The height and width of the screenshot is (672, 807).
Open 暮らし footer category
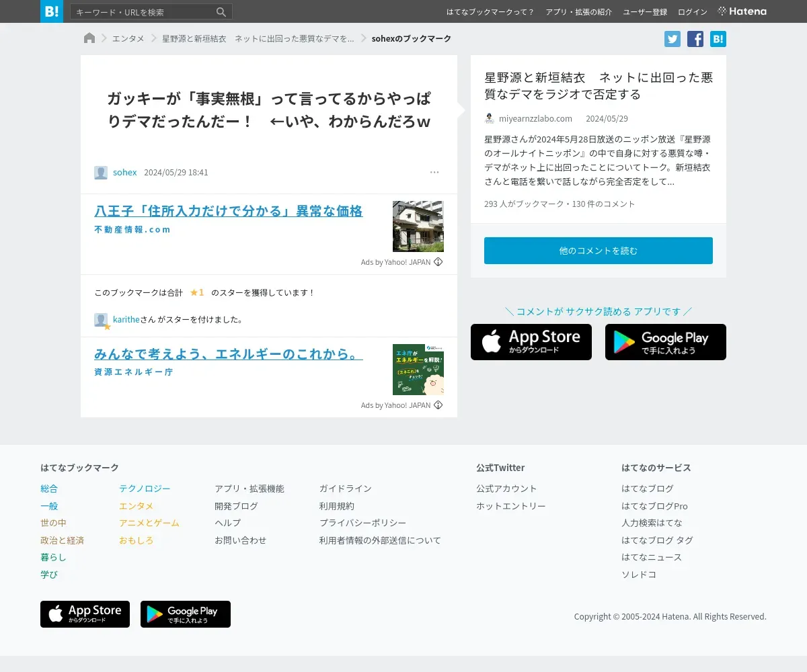53,557
